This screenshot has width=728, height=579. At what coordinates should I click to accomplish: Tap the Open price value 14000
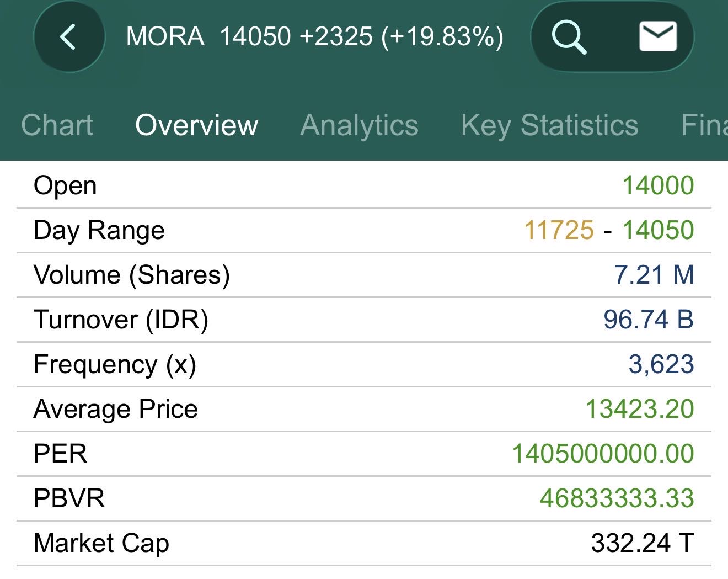click(x=658, y=185)
